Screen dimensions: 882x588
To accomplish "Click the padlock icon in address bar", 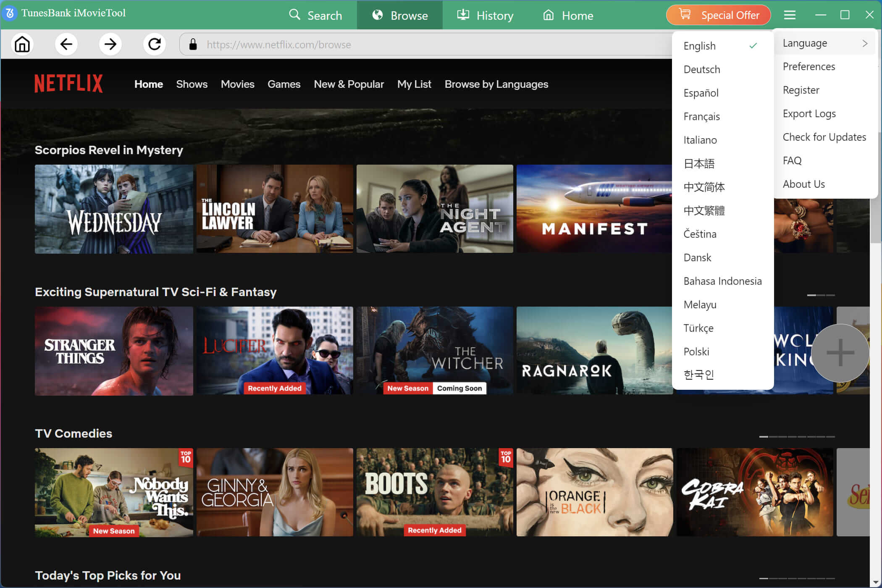I will coord(193,45).
